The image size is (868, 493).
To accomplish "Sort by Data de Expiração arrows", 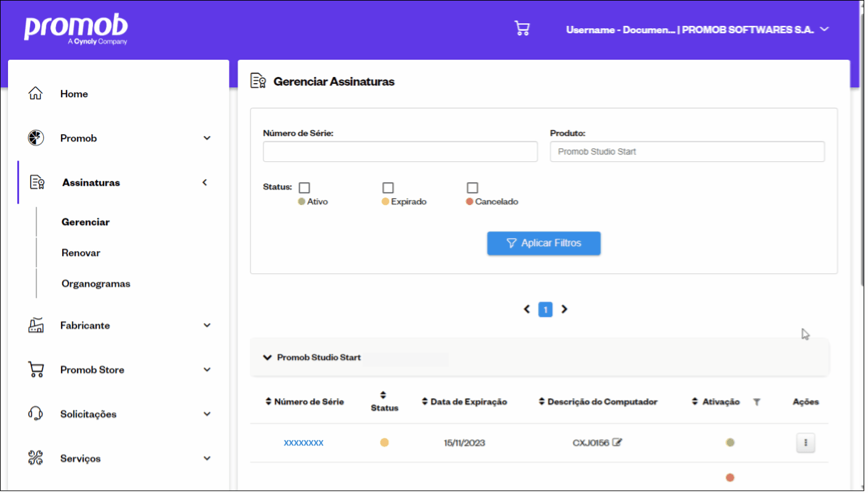I will [x=425, y=401].
